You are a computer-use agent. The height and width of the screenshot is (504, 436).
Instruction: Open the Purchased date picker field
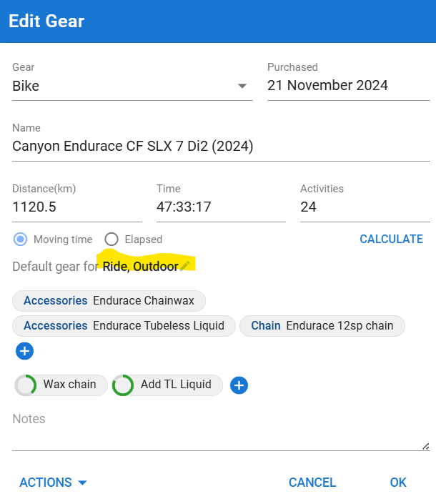tap(349, 86)
